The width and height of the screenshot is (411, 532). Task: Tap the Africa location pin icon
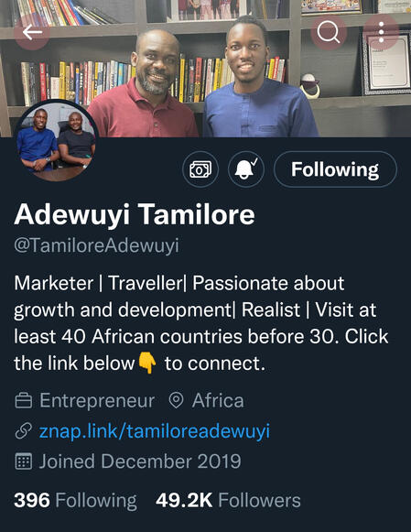177,401
